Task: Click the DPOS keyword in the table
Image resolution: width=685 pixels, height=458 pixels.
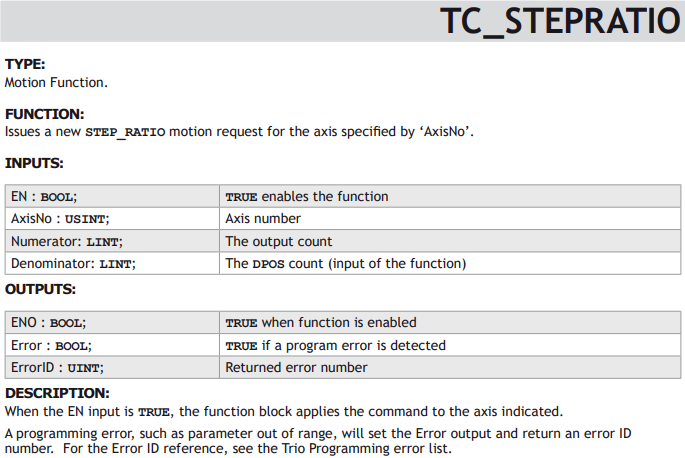Action: (x=268, y=264)
